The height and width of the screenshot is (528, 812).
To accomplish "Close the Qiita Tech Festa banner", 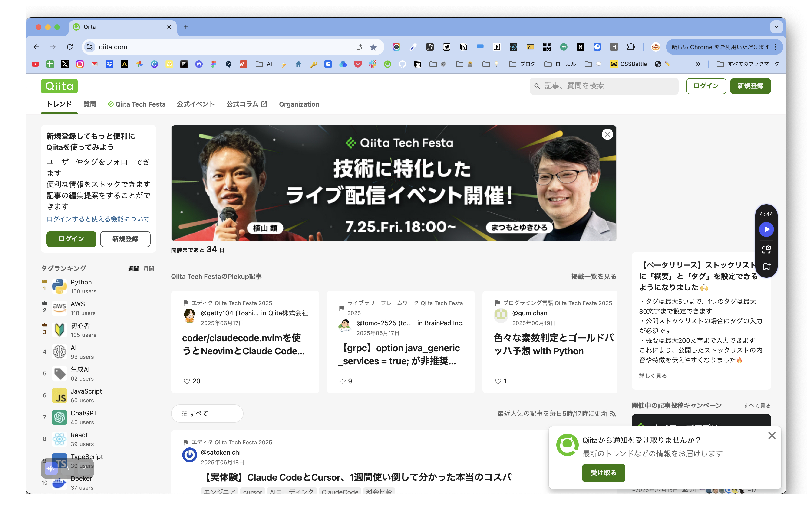I will [607, 134].
